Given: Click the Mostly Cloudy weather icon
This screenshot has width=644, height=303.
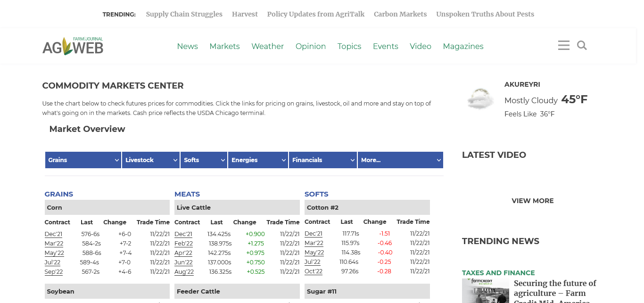Looking at the screenshot, I should tap(480, 98).
